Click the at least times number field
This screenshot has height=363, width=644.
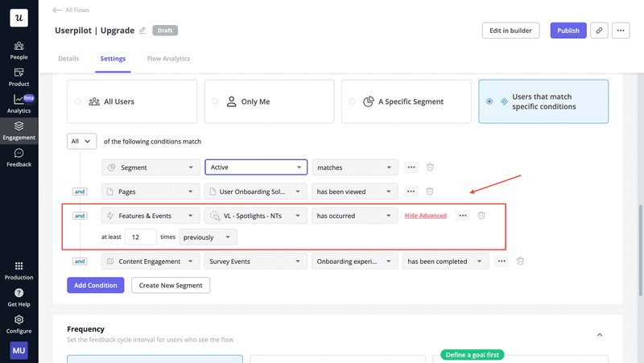[x=140, y=237]
